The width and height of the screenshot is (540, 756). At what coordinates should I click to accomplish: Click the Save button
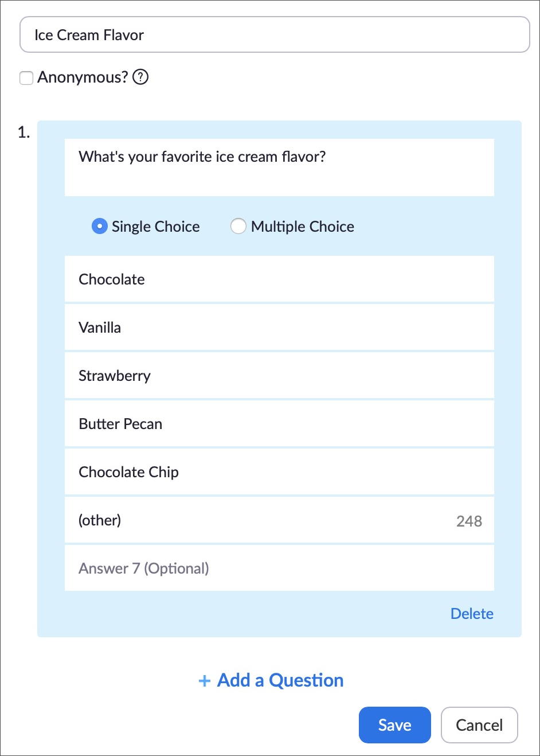(394, 725)
